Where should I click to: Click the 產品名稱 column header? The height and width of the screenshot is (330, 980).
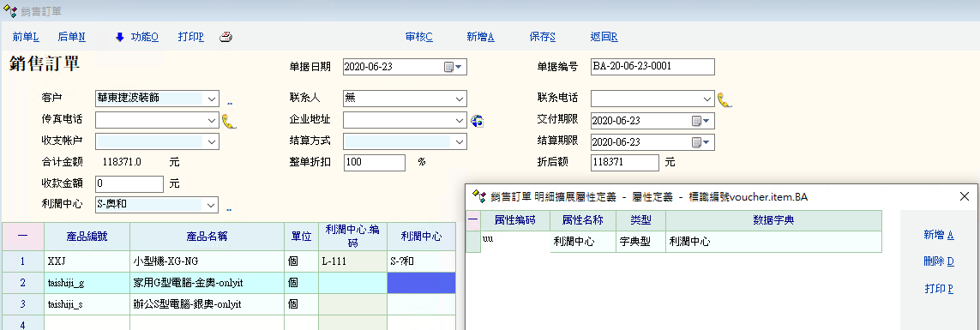(x=207, y=237)
